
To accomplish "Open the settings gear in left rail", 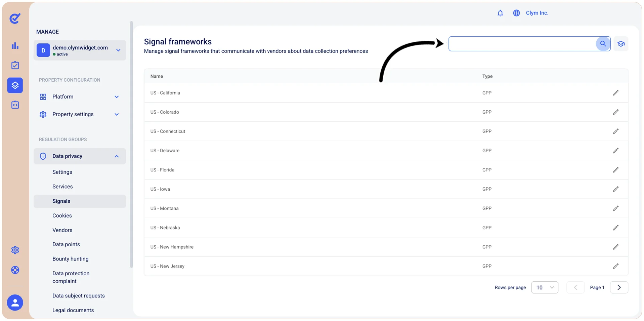I will pyautogui.click(x=15, y=250).
